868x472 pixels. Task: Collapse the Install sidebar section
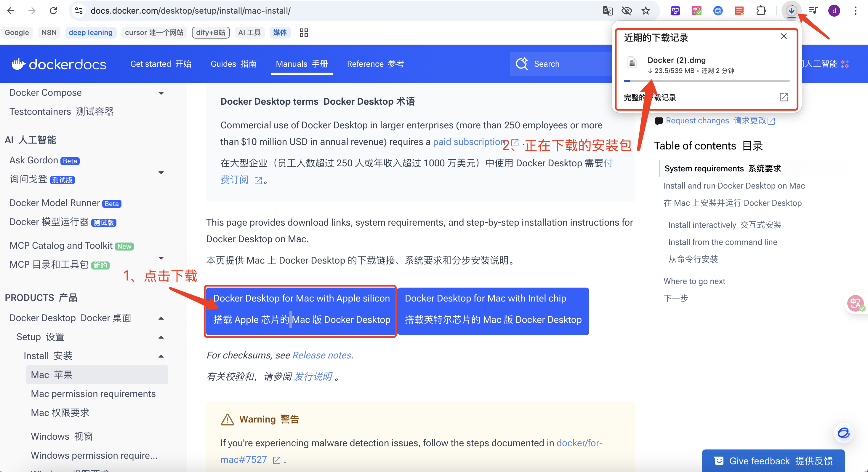[161, 356]
